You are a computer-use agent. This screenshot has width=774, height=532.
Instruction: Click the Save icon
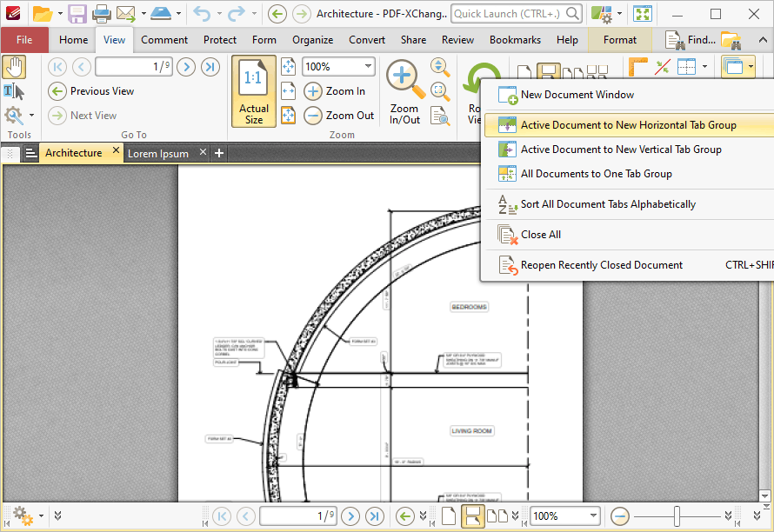77,13
